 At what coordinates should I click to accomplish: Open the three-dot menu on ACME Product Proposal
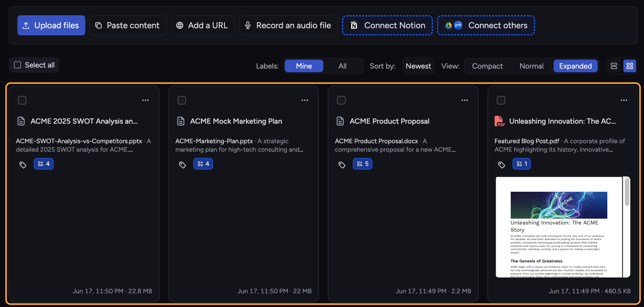click(465, 100)
